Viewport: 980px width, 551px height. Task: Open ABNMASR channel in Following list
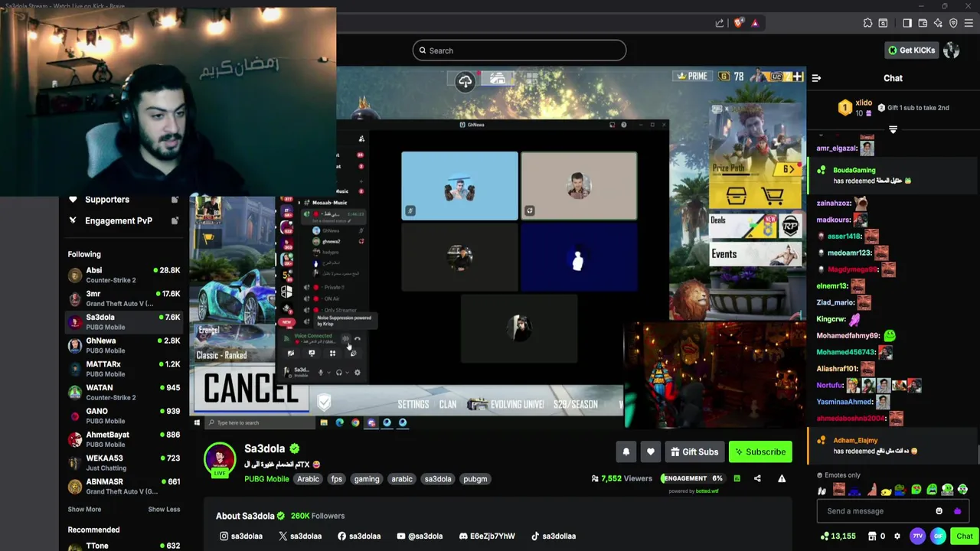tap(123, 487)
